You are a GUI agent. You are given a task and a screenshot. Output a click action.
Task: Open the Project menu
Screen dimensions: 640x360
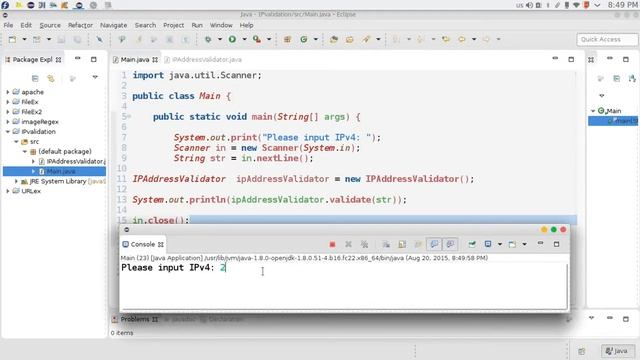173,25
